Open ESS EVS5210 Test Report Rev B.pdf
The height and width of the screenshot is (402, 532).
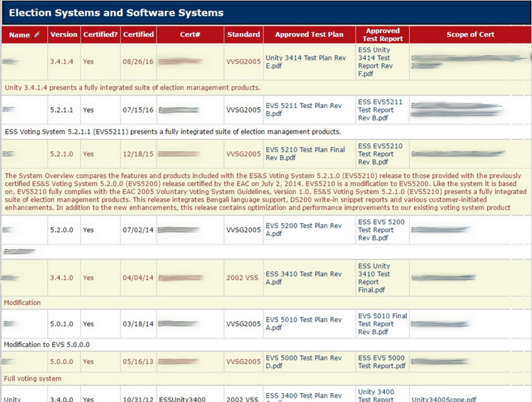[x=380, y=154]
